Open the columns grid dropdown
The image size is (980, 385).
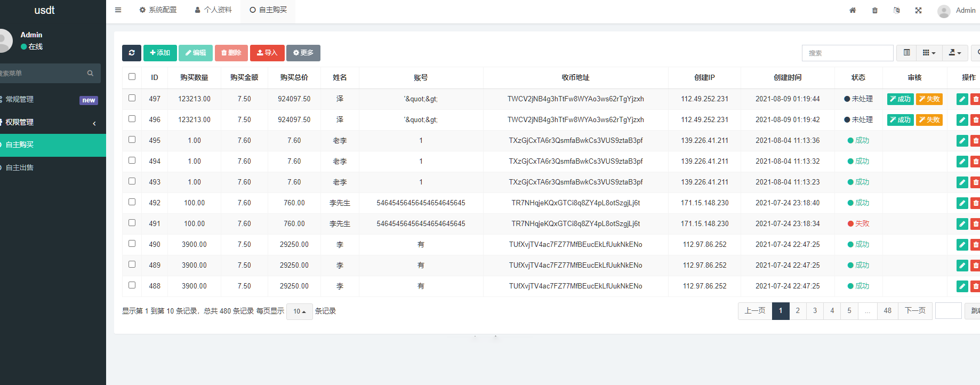pos(929,53)
